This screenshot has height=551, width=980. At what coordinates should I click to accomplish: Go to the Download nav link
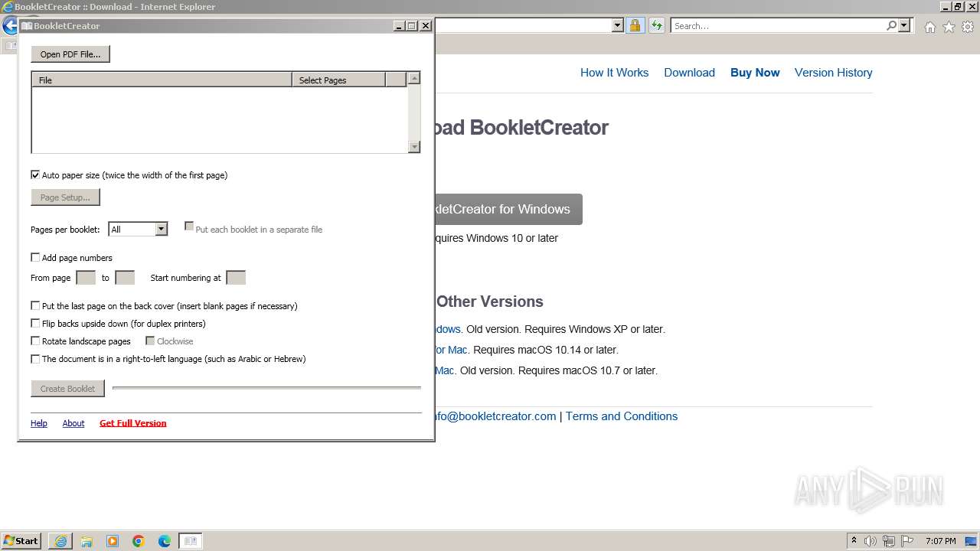689,73
